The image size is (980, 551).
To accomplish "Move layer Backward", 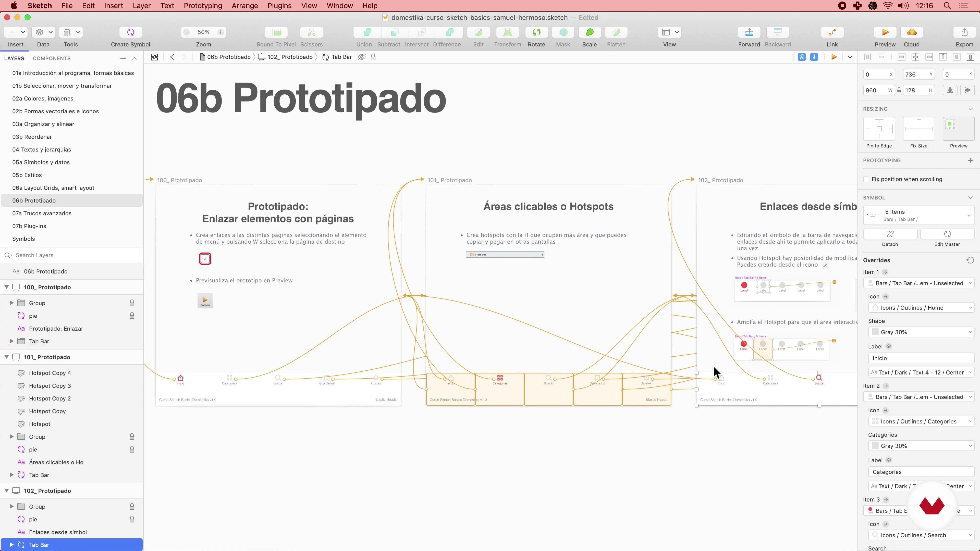I will (x=778, y=32).
